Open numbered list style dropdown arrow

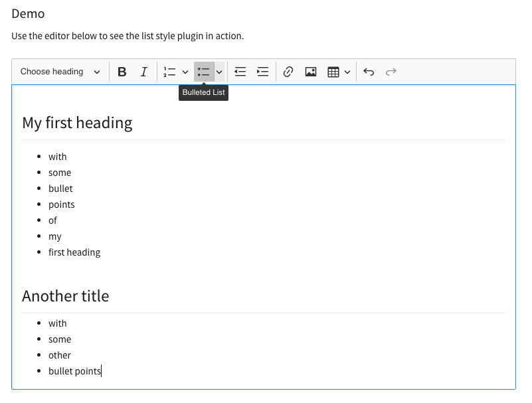click(185, 72)
